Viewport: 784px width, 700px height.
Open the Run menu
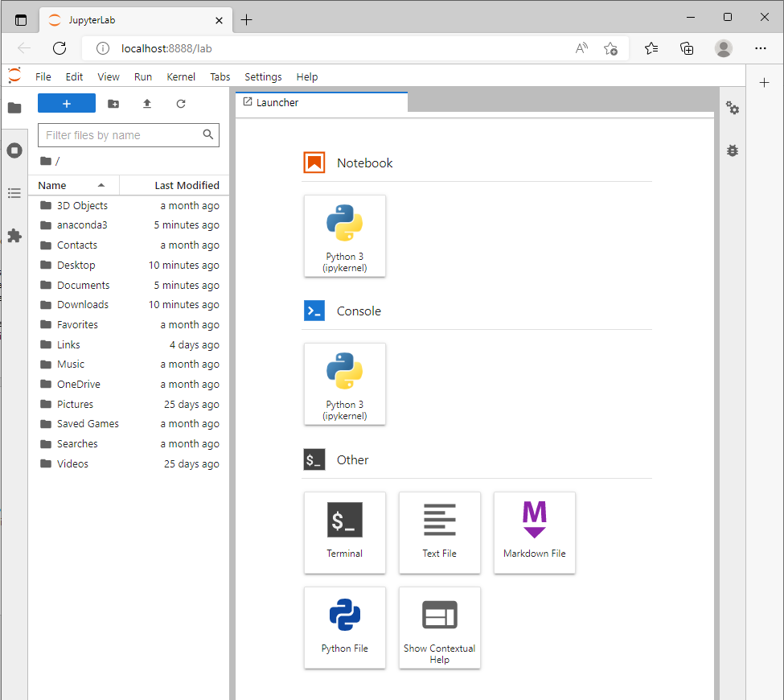tap(143, 76)
